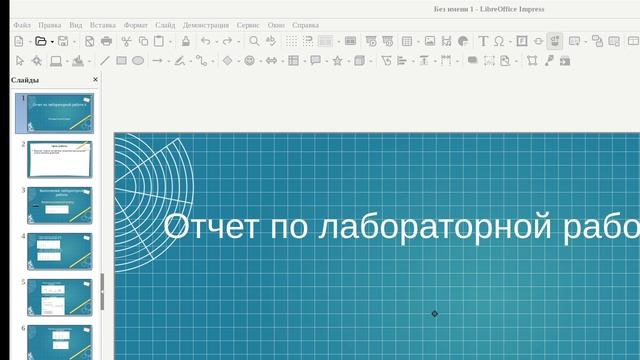Activate the Zoom and Pan tool
This screenshot has width=640, height=360.
[37, 61]
